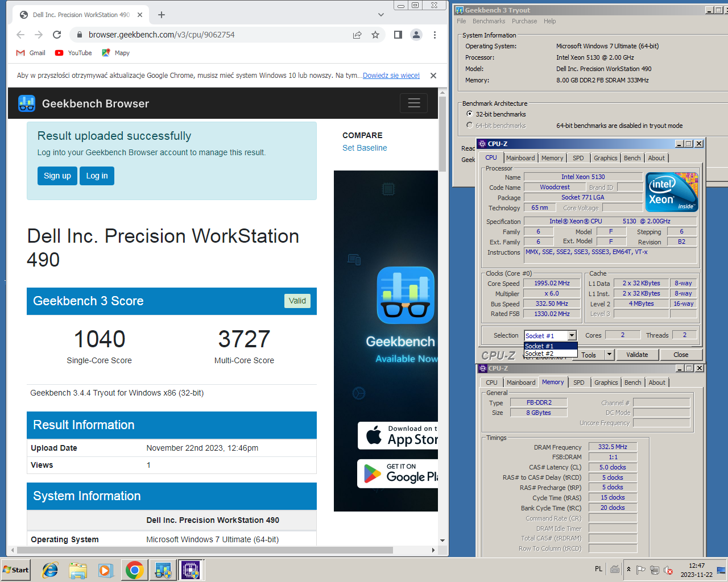
Task: Click the page horizontal scrollbar
Action: pyautogui.click(x=205, y=550)
